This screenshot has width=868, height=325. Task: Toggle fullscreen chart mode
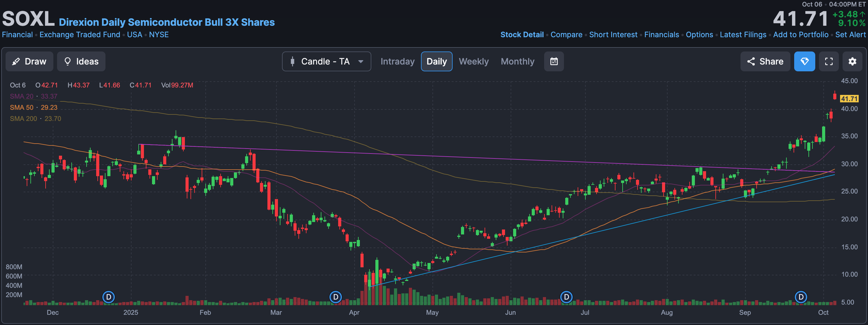[829, 61]
